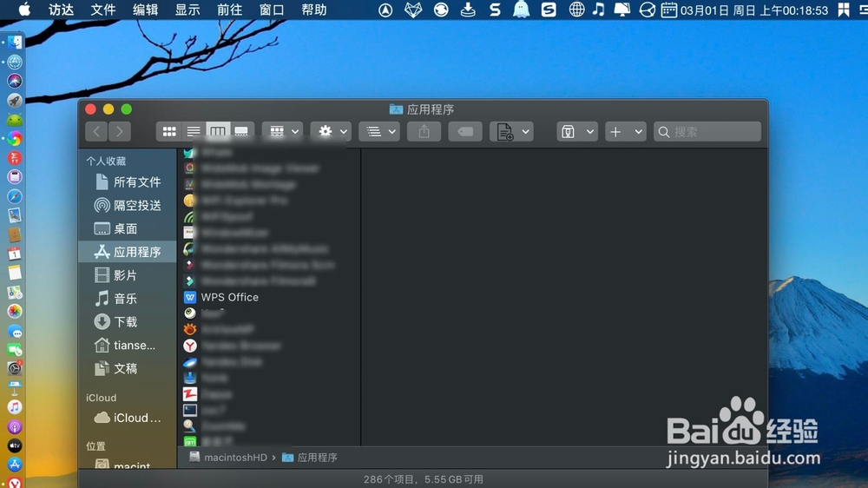Open the trash-style toolbar dropdown
The height and width of the screenshot is (488, 868).
tap(577, 132)
